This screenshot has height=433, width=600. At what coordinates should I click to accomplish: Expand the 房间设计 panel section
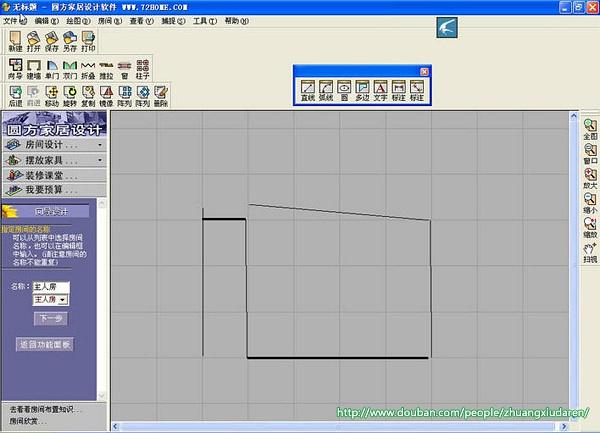tap(55, 145)
